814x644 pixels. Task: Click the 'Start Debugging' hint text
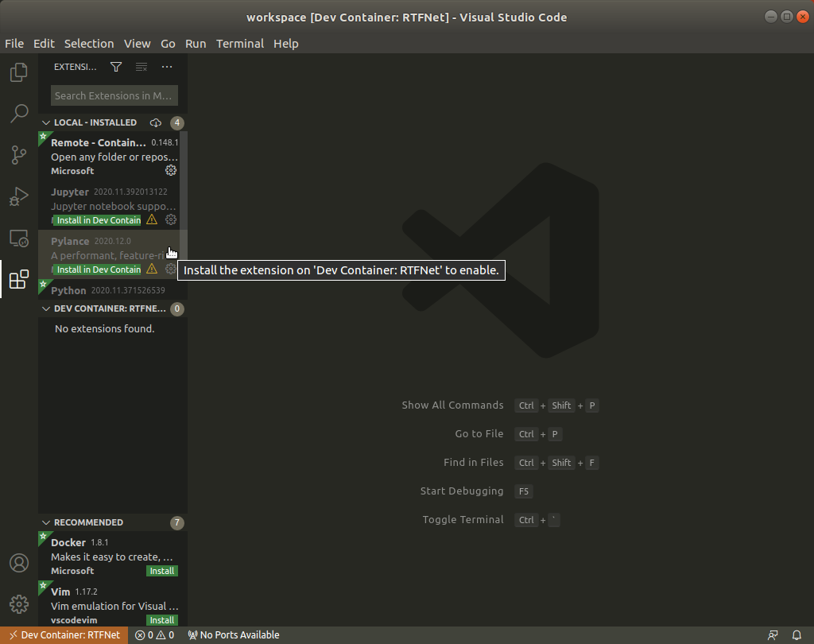(x=462, y=491)
